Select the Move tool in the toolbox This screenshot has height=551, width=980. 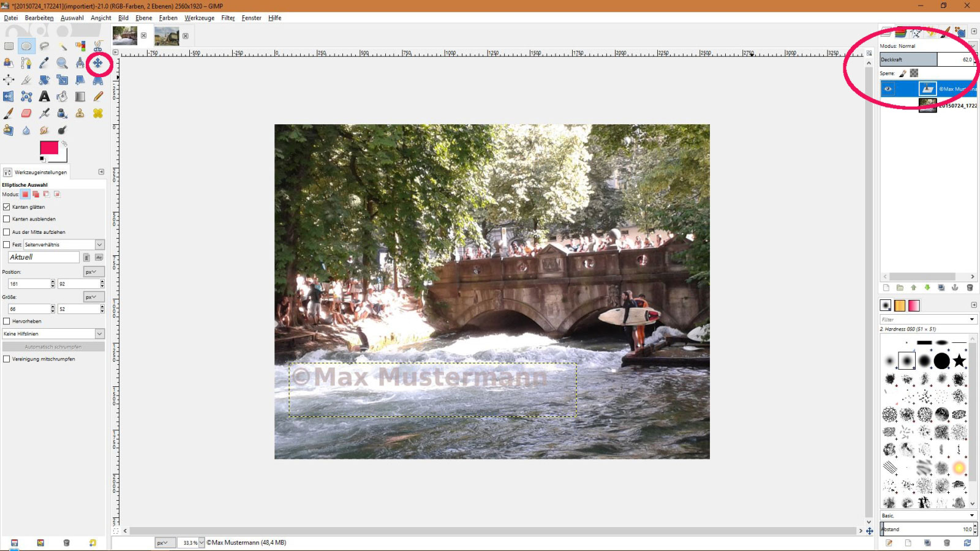pos(97,62)
